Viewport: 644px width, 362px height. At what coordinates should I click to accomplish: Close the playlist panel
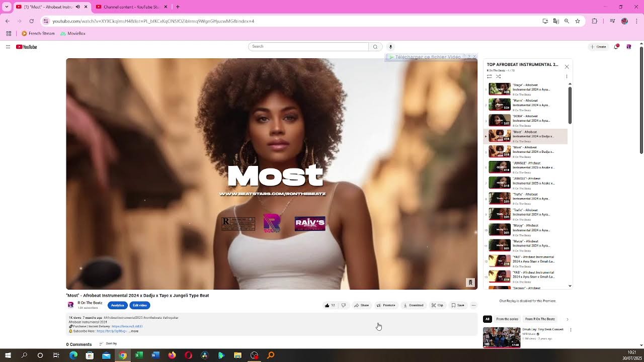click(567, 67)
